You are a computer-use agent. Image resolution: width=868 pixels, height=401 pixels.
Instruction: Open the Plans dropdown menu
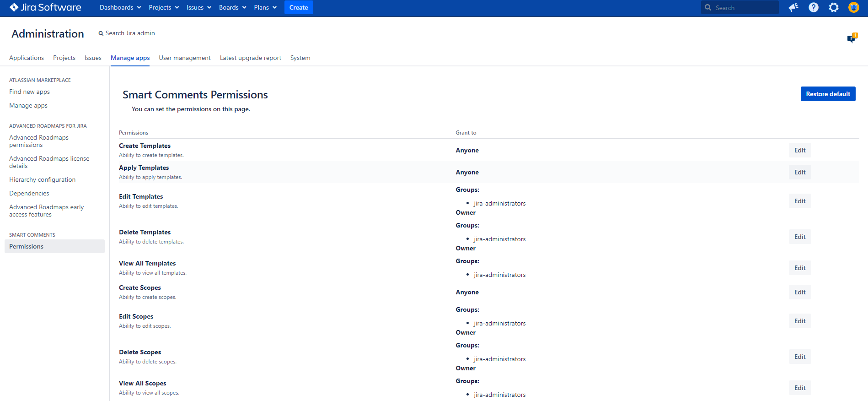click(265, 7)
